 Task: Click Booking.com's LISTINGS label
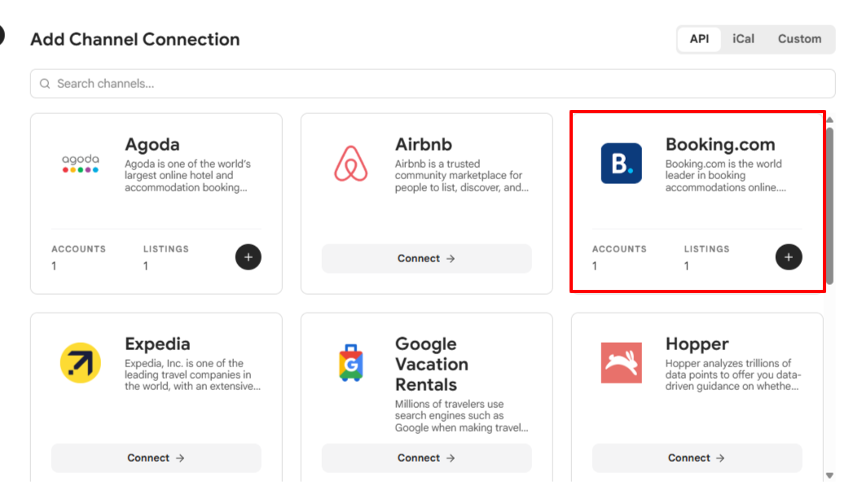(x=706, y=249)
